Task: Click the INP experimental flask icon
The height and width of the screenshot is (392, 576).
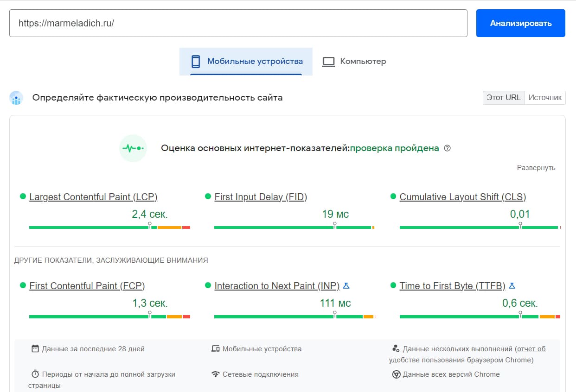Action: 346,286
